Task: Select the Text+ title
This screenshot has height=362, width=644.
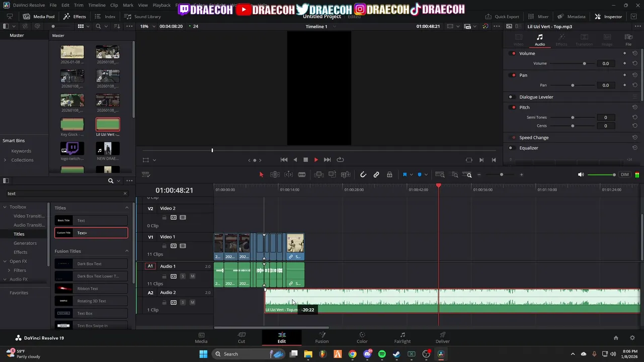Action: (x=91, y=233)
